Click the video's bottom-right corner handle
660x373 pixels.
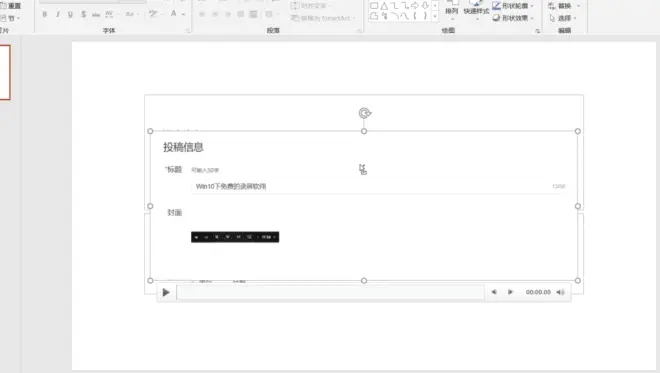coord(578,281)
